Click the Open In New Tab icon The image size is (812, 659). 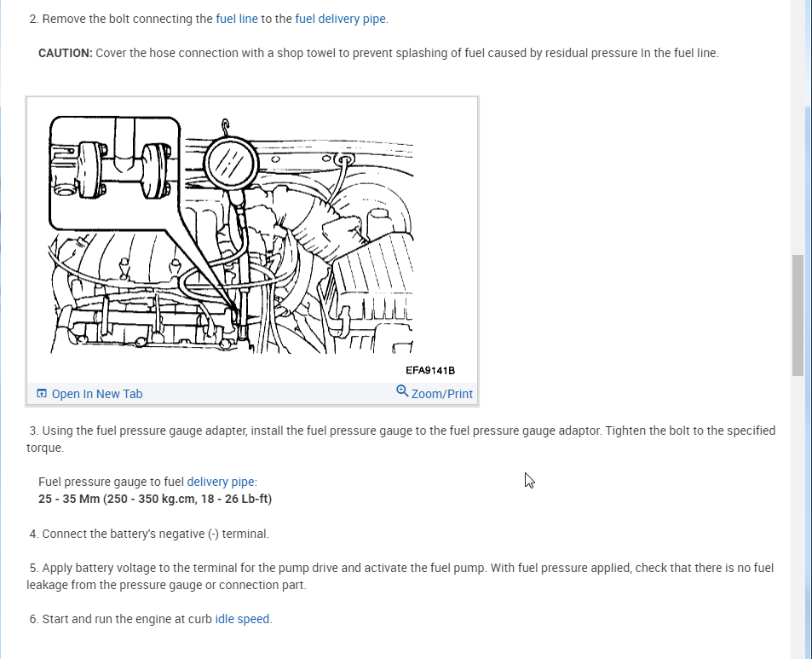point(42,394)
